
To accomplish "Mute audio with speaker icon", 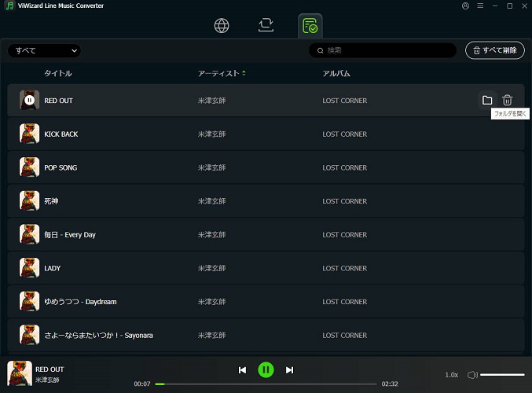I will [x=472, y=375].
